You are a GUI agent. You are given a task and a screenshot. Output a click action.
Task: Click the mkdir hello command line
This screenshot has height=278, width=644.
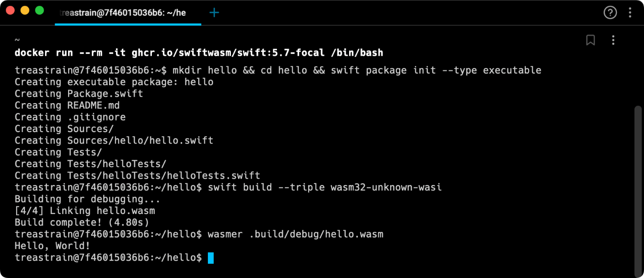click(x=278, y=70)
